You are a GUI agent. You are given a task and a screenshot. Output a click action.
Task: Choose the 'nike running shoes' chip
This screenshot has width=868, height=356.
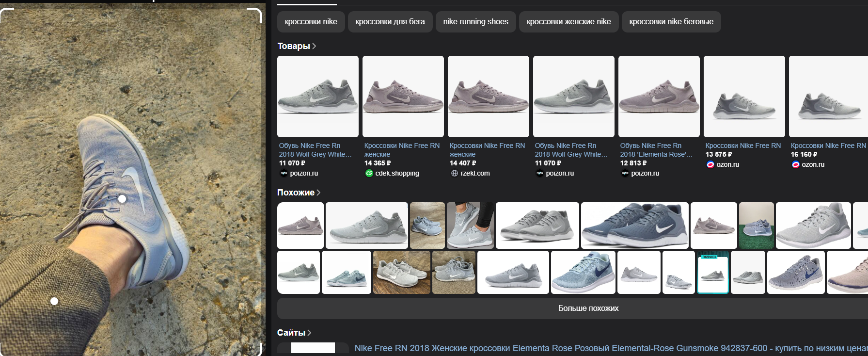(x=475, y=22)
